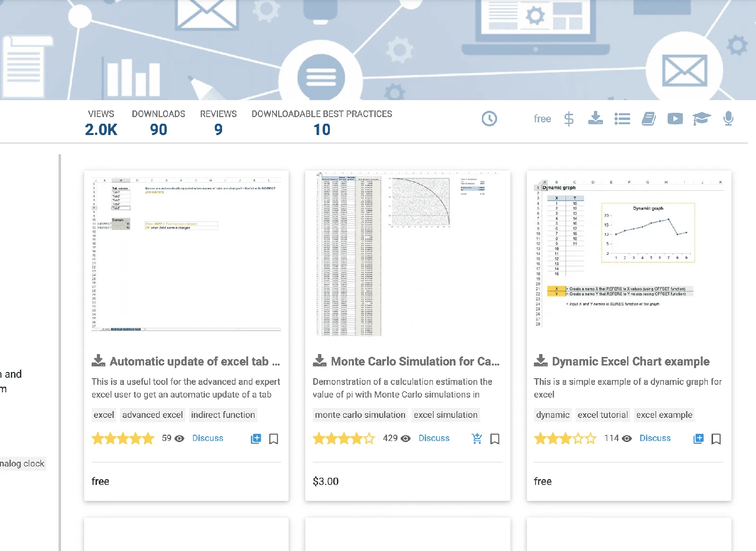Screen dimensions: 756x551
Task: Click the clock recent filter icon
Action: pos(489,119)
